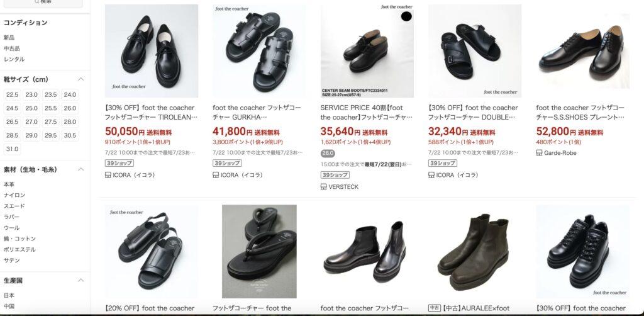644x316 pixels.
Task: Open the black thong sandals product thumbnail
Action: 259,252
